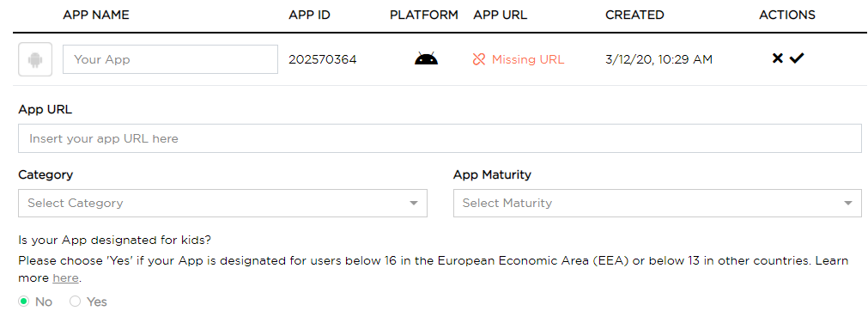The image size is (868, 317).
Task: Open the Select Category dropdown
Action: (222, 203)
